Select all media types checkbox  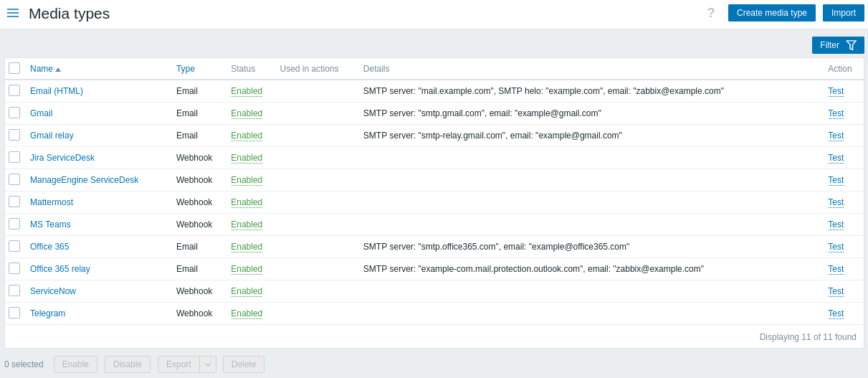click(14, 68)
